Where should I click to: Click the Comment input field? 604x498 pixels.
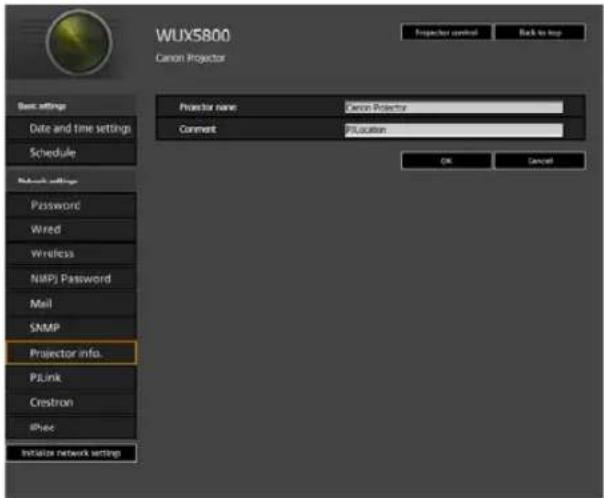454,130
